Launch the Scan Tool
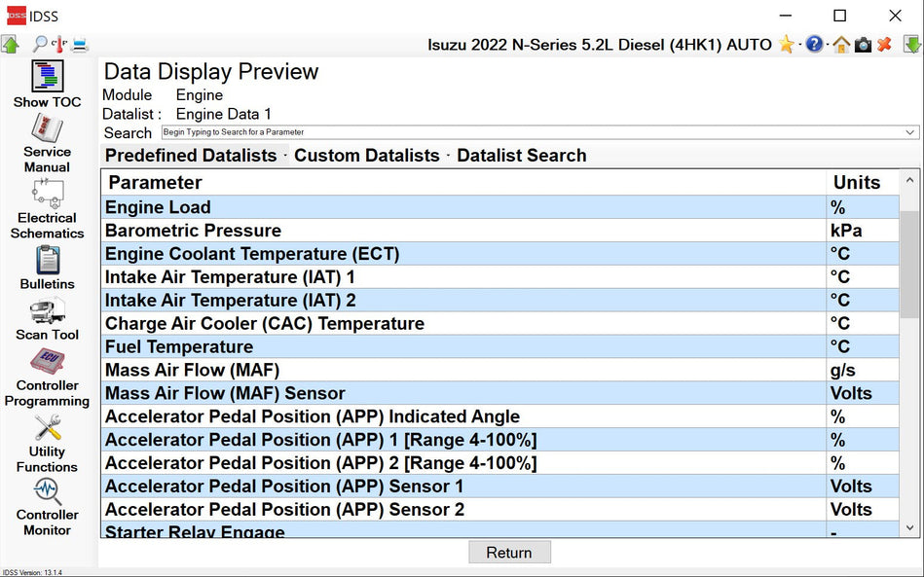Screen dimensions: 924x577 tap(47, 311)
